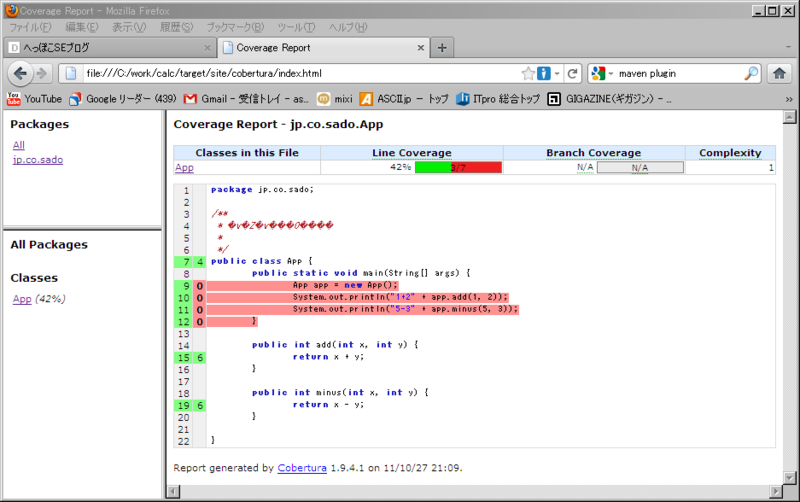800x502 pixels.
Task: Bookmark this page with the star icon
Action: [x=528, y=73]
